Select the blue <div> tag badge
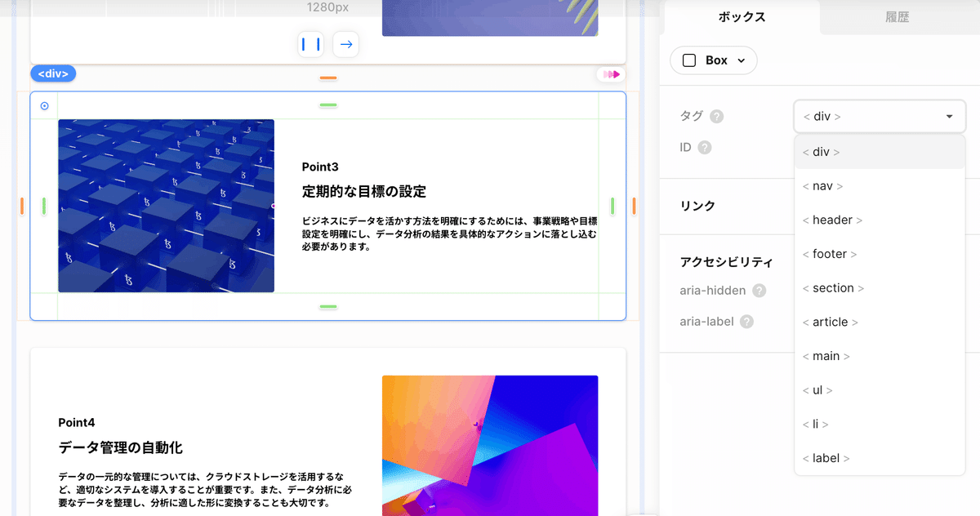Screen dimensions: 980x516 pos(53,73)
